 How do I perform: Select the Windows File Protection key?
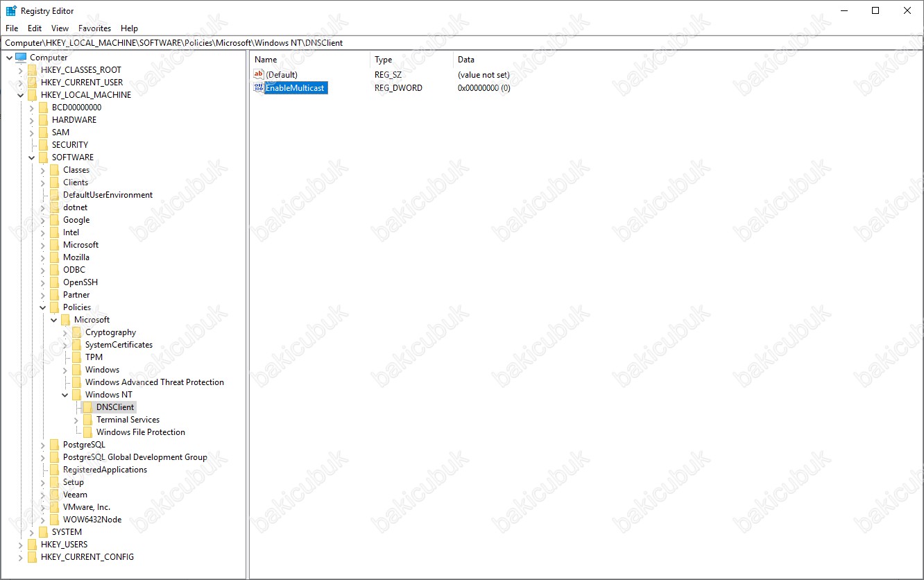click(x=140, y=432)
